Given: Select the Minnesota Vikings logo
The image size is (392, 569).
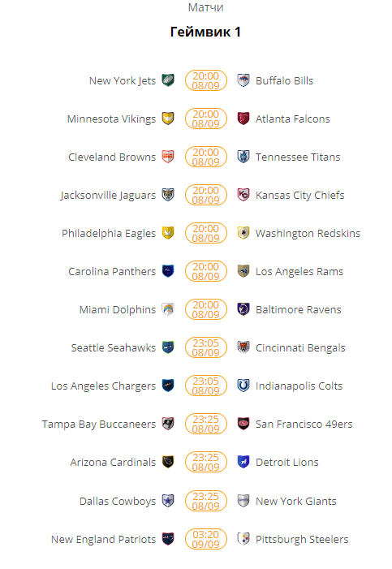Looking at the screenshot, I should tap(168, 119).
